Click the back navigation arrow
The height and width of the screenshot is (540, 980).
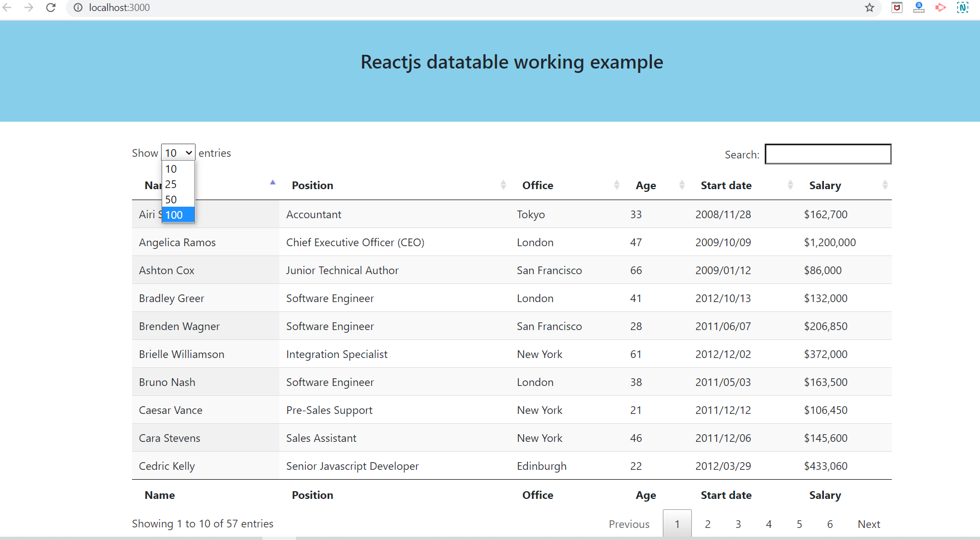tap(8, 8)
